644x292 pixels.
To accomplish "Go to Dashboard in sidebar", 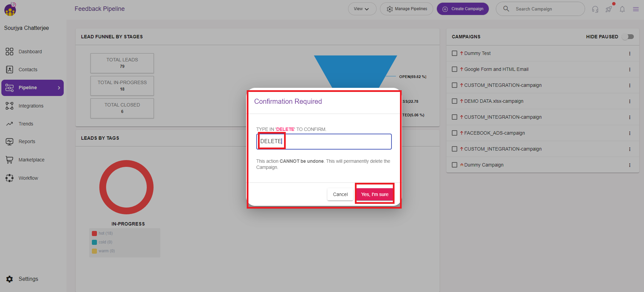I will pos(30,52).
